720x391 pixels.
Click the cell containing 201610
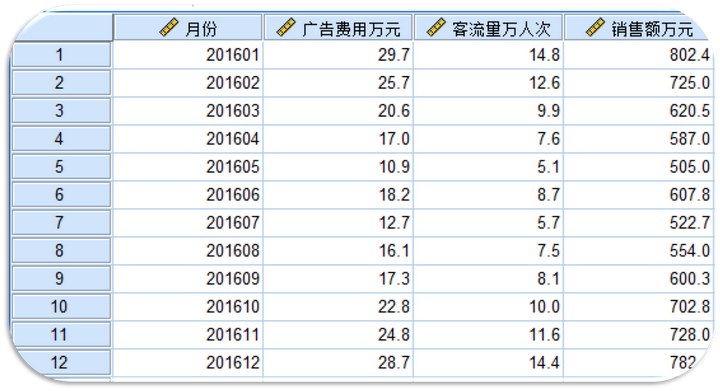[188, 307]
